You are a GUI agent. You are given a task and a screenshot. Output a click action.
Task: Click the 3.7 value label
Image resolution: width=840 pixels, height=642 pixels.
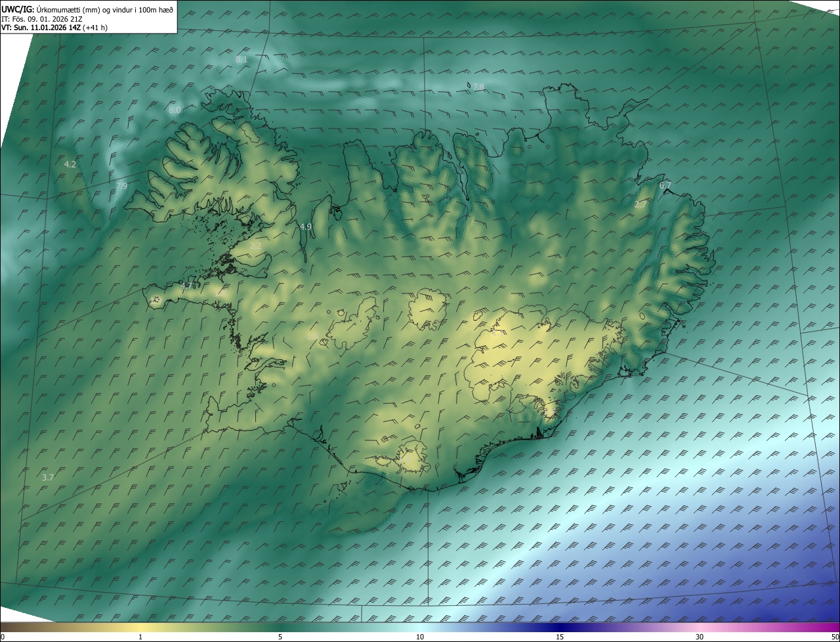pyautogui.click(x=47, y=478)
